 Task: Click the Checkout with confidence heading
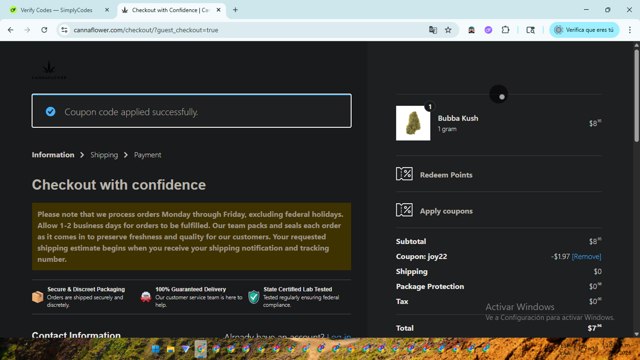click(x=119, y=184)
